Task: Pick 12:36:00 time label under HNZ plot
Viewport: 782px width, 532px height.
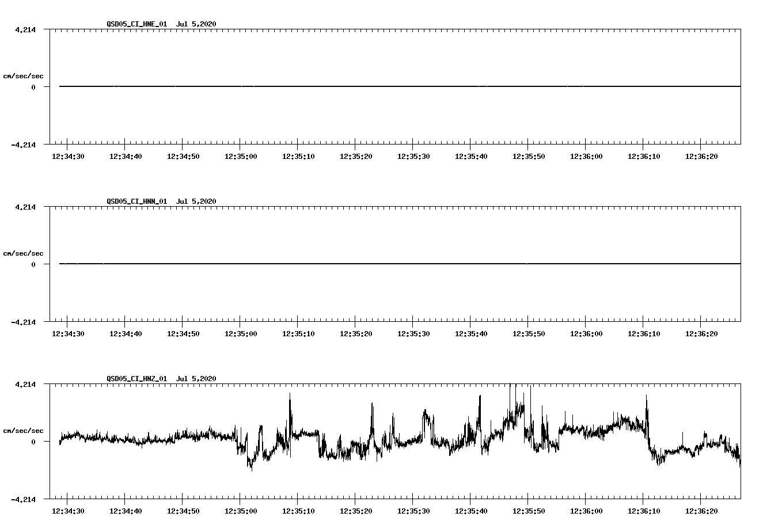Action: coord(586,511)
